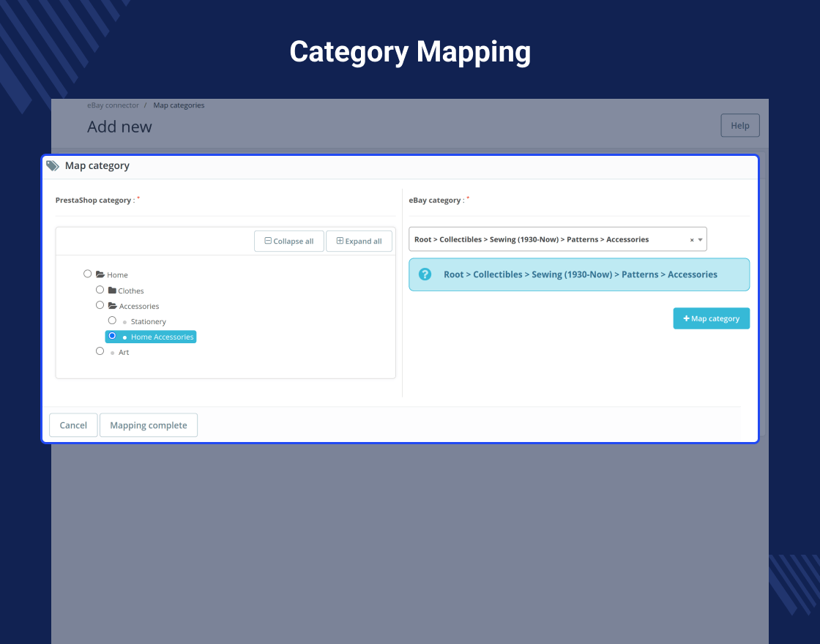Click the Art tree label
The image size is (820, 644).
pyautogui.click(x=124, y=352)
